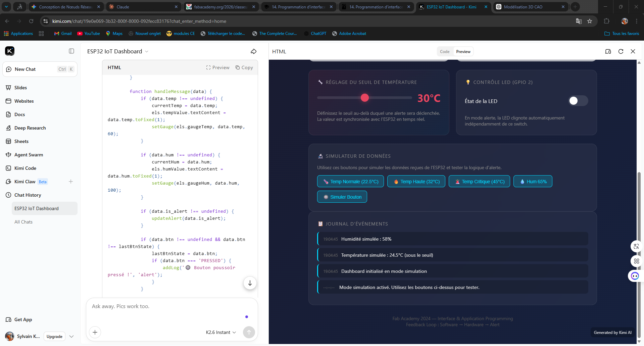Switch to Conception de Nœuds Réseau tab
Viewport: 644px width, 346px height.
[66, 7]
